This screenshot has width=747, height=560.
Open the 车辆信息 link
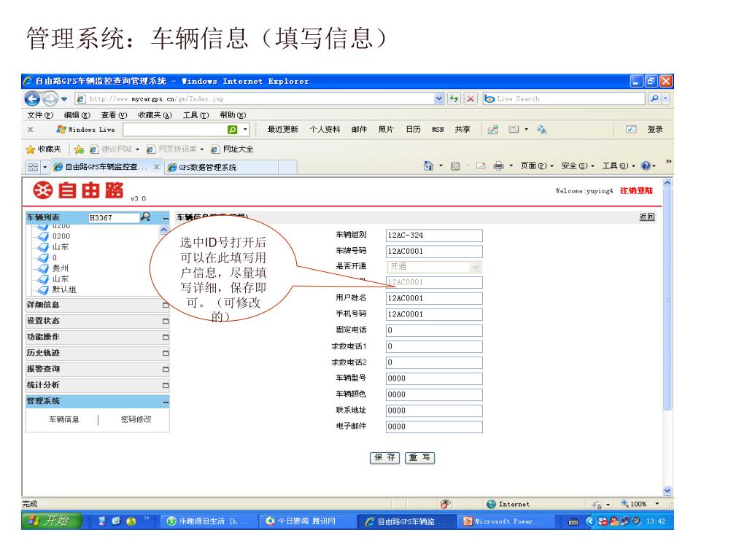click(64, 419)
